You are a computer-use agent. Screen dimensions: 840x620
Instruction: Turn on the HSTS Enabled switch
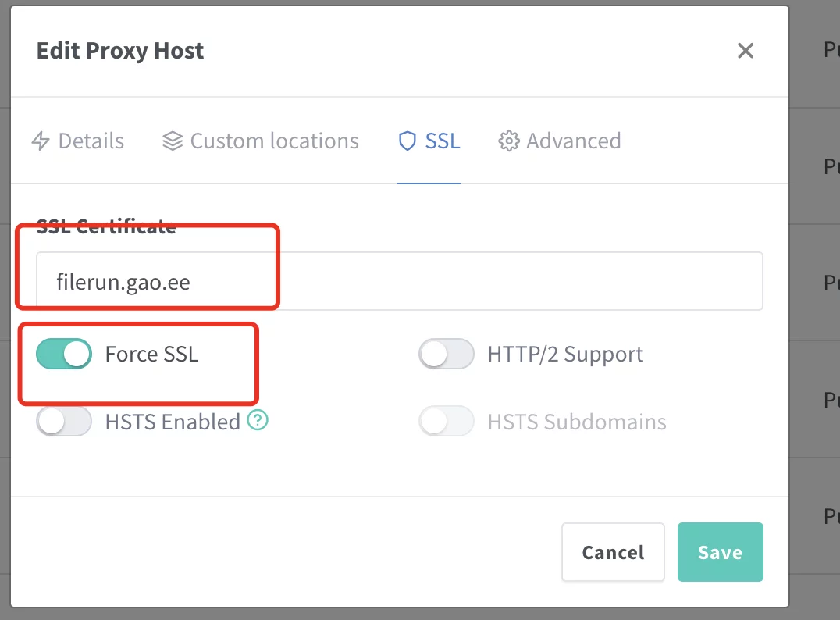(x=64, y=422)
